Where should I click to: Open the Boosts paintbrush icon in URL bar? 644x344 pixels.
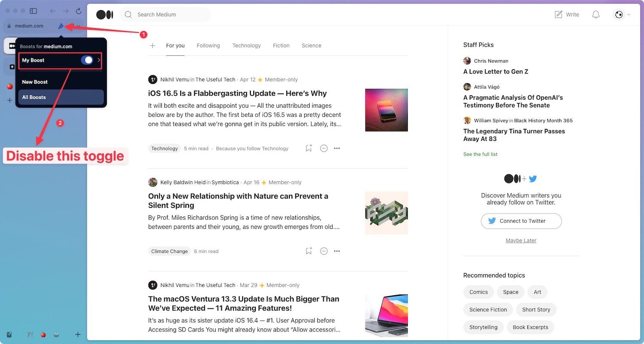[61, 26]
